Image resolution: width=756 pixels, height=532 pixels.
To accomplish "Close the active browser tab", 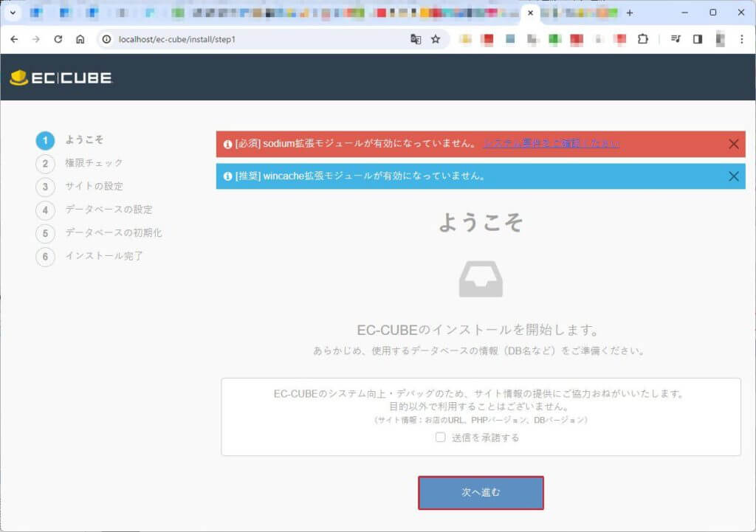I will tap(530, 13).
